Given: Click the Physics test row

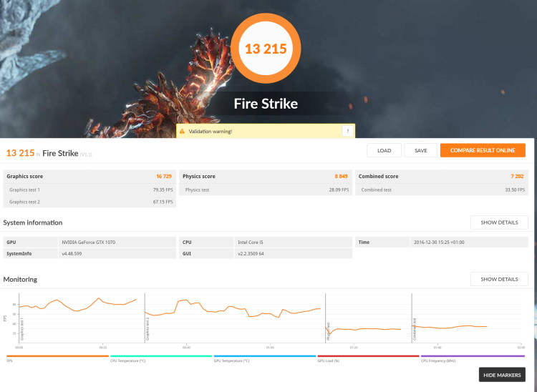Looking at the screenshot, I should pos(266,190).
